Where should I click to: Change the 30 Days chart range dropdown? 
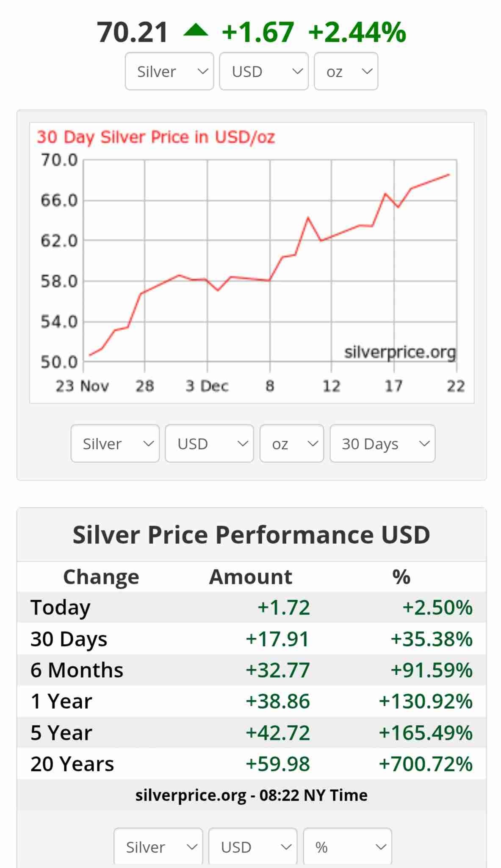tap(382, 443)
